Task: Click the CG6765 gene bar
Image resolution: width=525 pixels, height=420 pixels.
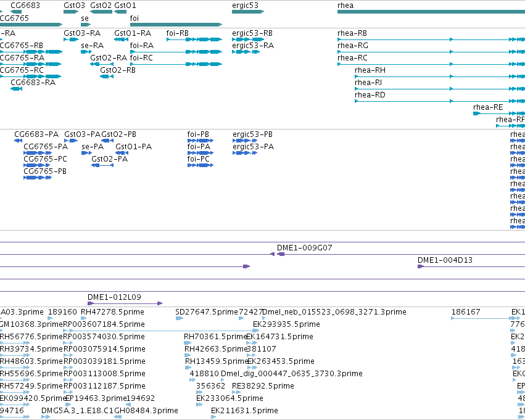Action: [x=31, y=25]
